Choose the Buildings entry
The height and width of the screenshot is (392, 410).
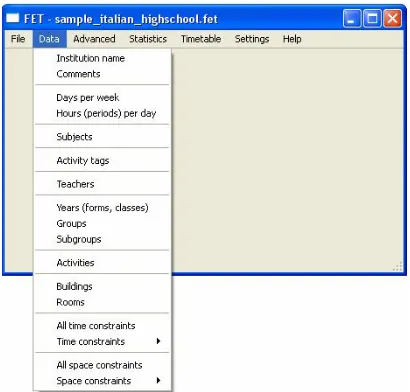103,286
